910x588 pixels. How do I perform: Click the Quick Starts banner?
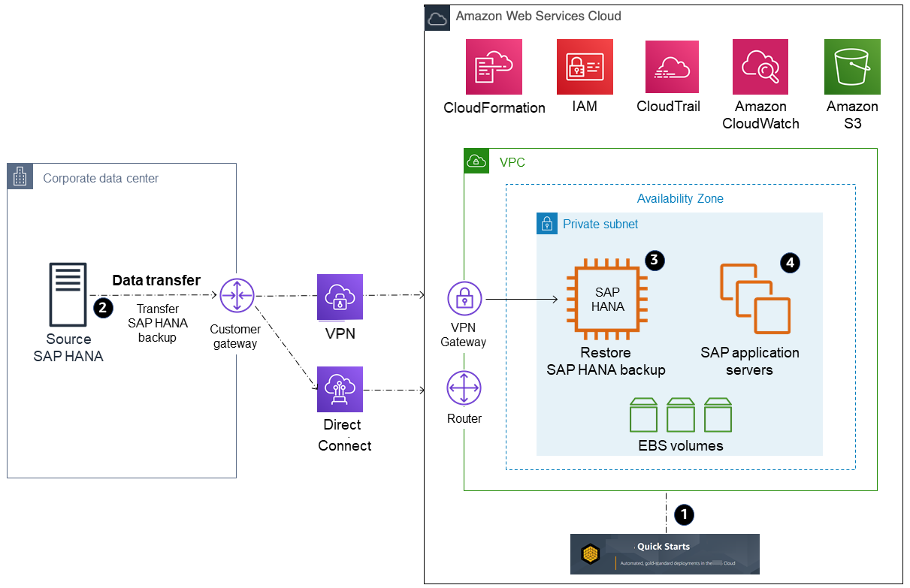[664, 554]
